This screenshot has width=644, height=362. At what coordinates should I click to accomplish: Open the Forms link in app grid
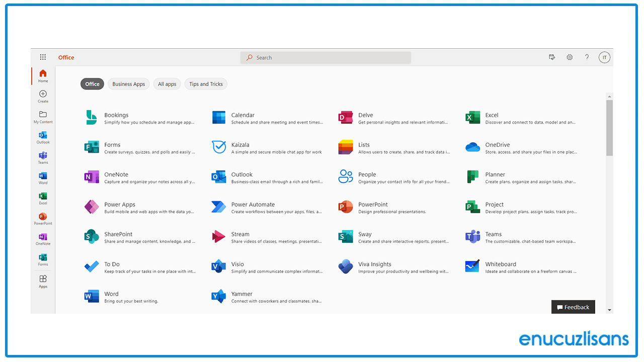[x=112, y=145]
